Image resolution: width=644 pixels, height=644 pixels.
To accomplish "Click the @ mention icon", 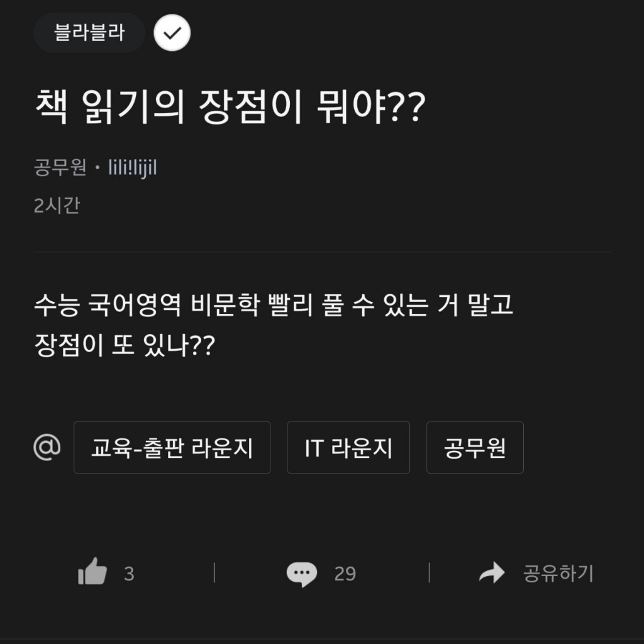I will (x=47, y=447).
